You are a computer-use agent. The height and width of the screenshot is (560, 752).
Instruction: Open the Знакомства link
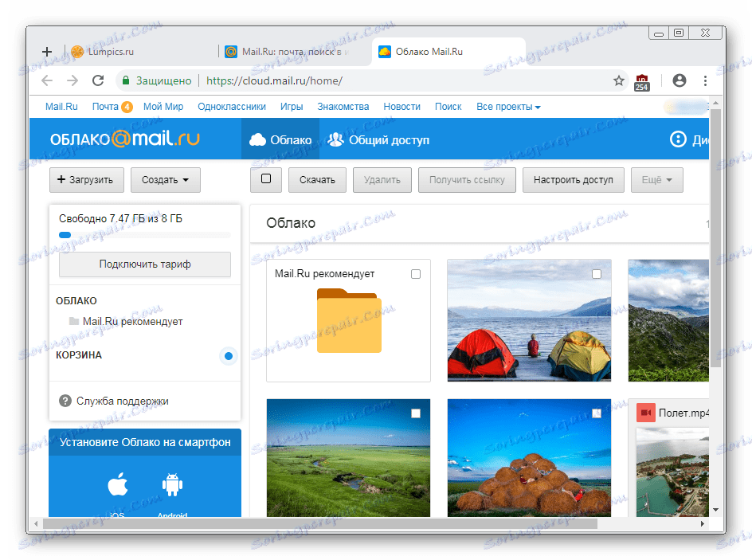coord(343,107)
